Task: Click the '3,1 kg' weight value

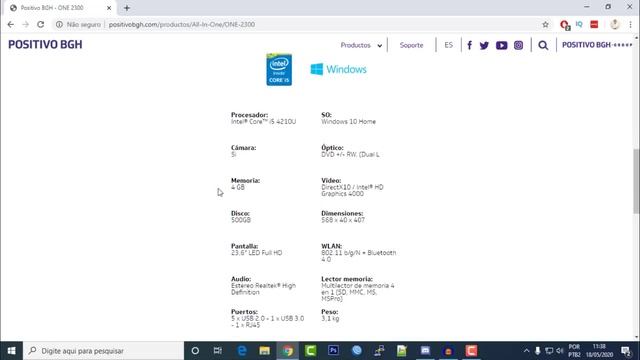Action: (x=330, y=318)
